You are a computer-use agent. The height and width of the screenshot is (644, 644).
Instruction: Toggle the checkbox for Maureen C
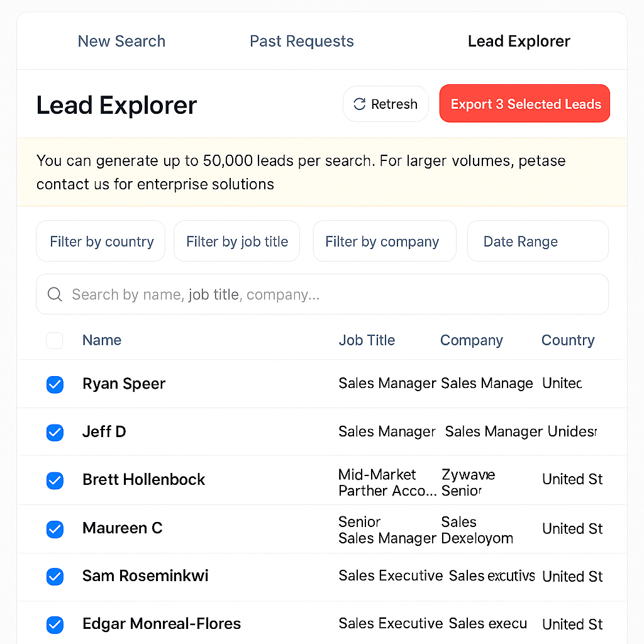(x=55, y=530)
